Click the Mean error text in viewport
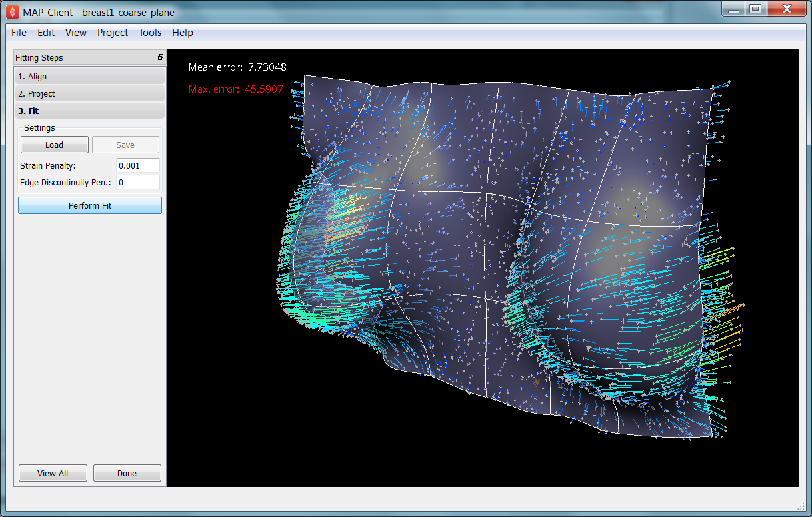 pyautogui.click(x=237, y=67)
